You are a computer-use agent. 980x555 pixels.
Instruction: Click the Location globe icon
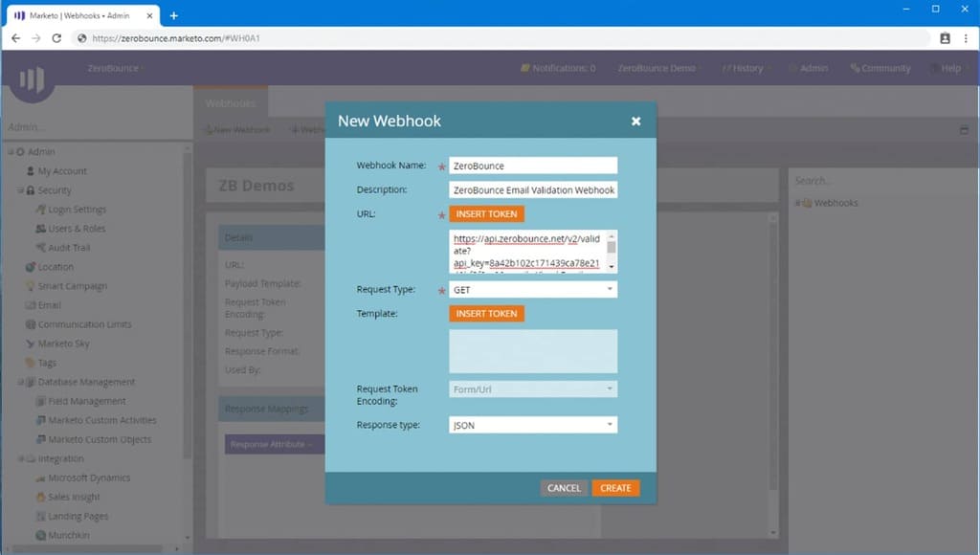tap(30, 267)
